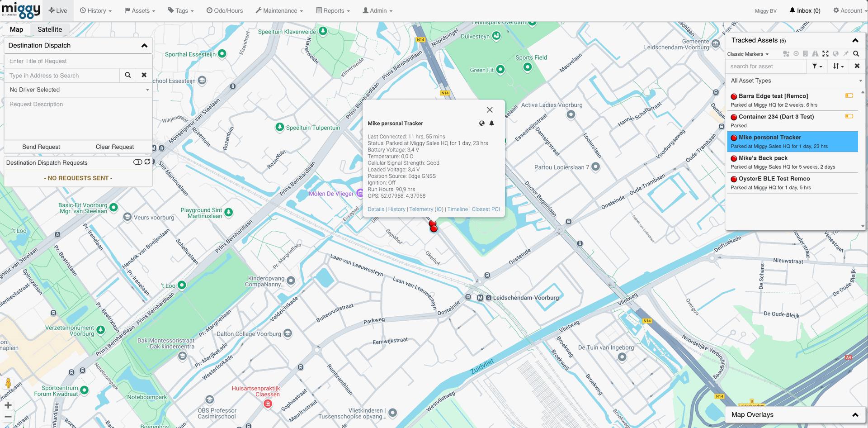
Task: Search the dispatch address with magnifier icon
Action: [128, 75]
